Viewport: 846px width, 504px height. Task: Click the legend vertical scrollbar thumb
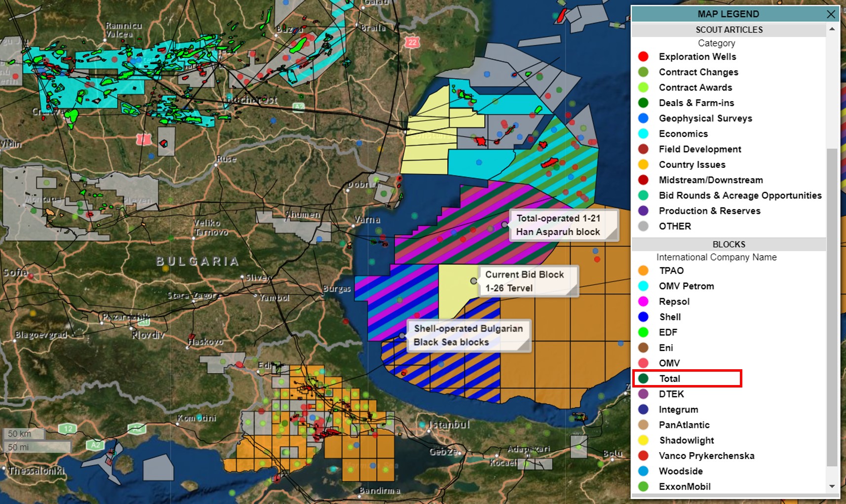pos(832,306)
